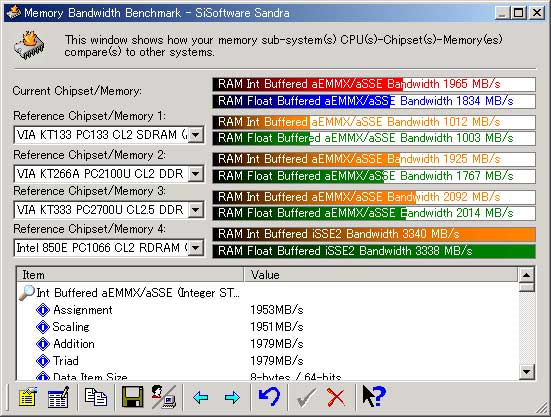This screenshot has height=417, width=551.
Task: Open Reference Chipset/Memory 2 dropdown arrow
Action: click(x=196, y=174)
